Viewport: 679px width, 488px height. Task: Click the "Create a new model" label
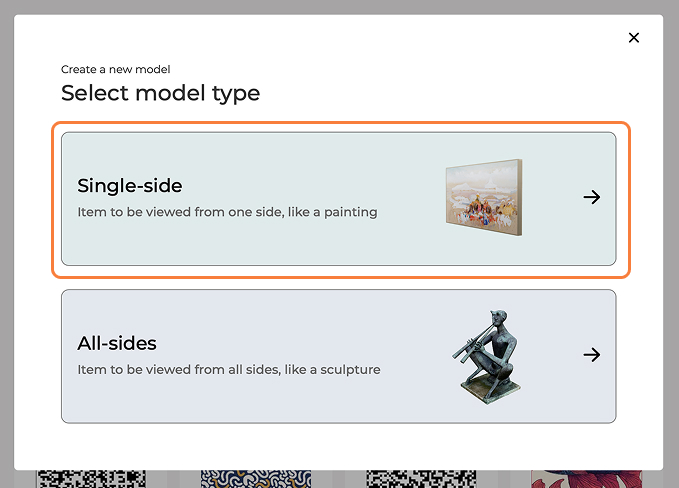tap(116, 69)
